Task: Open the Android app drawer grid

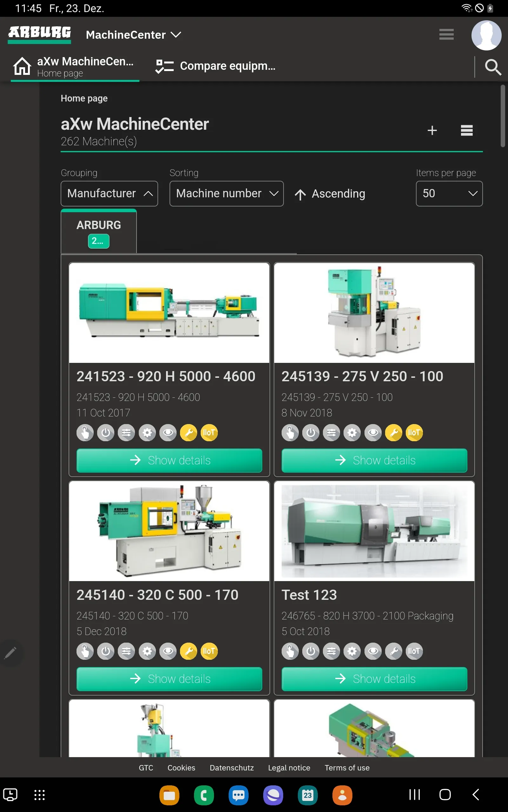Action: pyautogui.click(x=40, y=795)
